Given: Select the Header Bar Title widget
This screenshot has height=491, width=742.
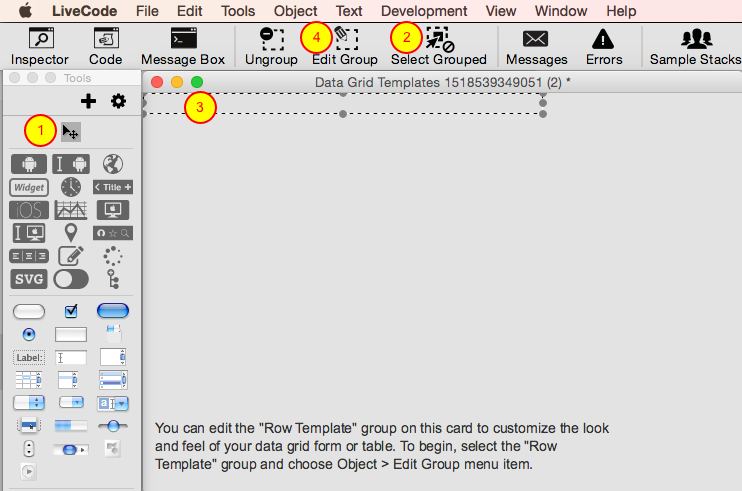Looking at the screenshot, I should click(x=113, y=187).
